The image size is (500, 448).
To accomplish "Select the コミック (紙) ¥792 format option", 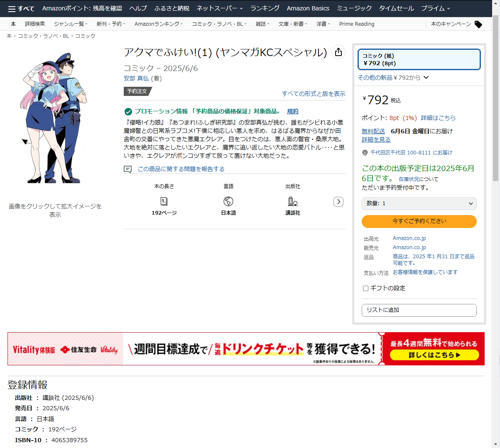I will click(419, 59).
